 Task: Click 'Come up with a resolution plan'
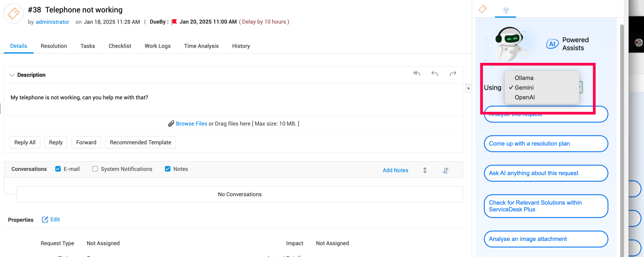click(546, 143)
